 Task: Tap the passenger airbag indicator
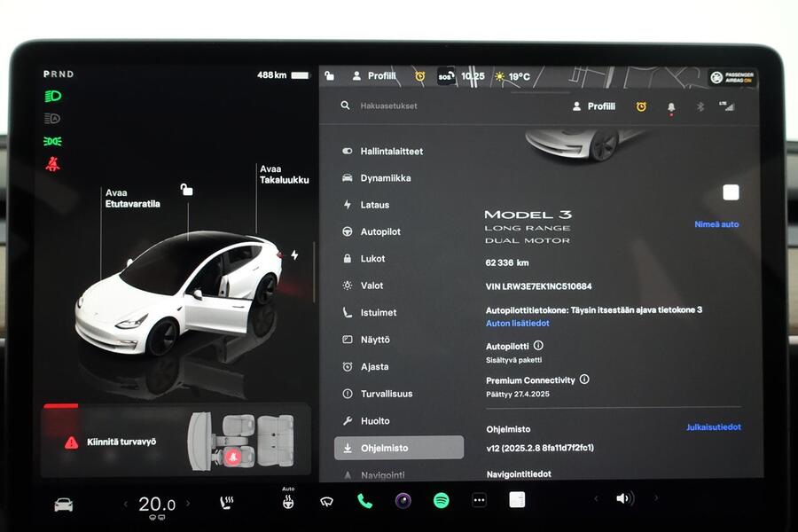[x=731, y=77]
